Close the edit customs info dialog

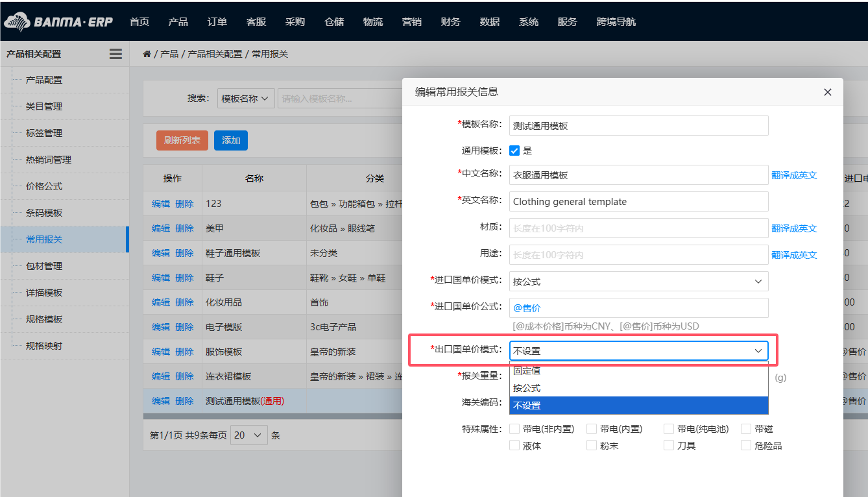click(x=827, y=92)
